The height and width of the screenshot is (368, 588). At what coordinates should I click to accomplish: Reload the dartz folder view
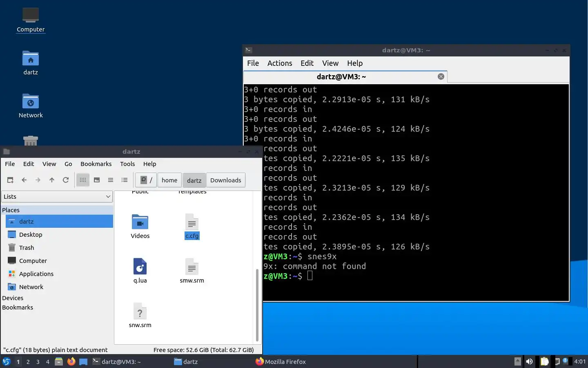(x=66, y=180)
